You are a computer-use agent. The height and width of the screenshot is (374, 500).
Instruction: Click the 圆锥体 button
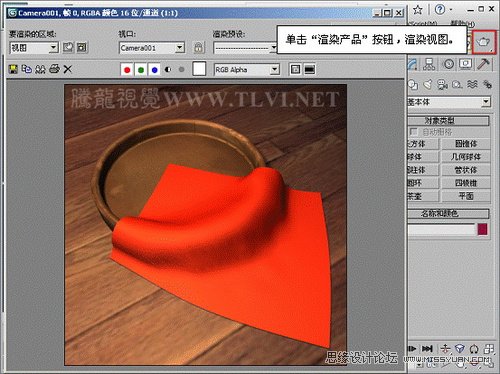[x=466, y=144]
